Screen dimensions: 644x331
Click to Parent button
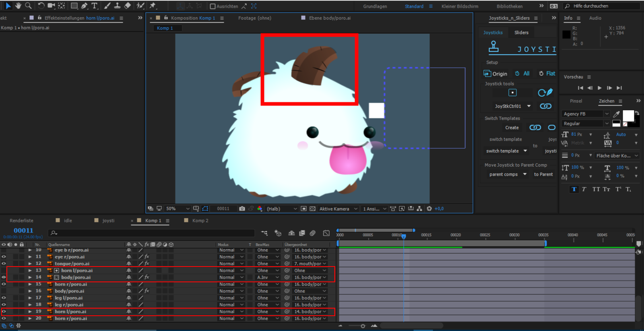(x=543, y=174)
